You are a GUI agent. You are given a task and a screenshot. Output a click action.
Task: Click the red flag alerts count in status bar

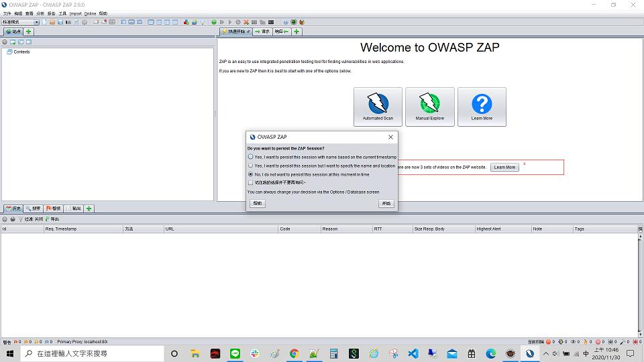click(17, 341)
